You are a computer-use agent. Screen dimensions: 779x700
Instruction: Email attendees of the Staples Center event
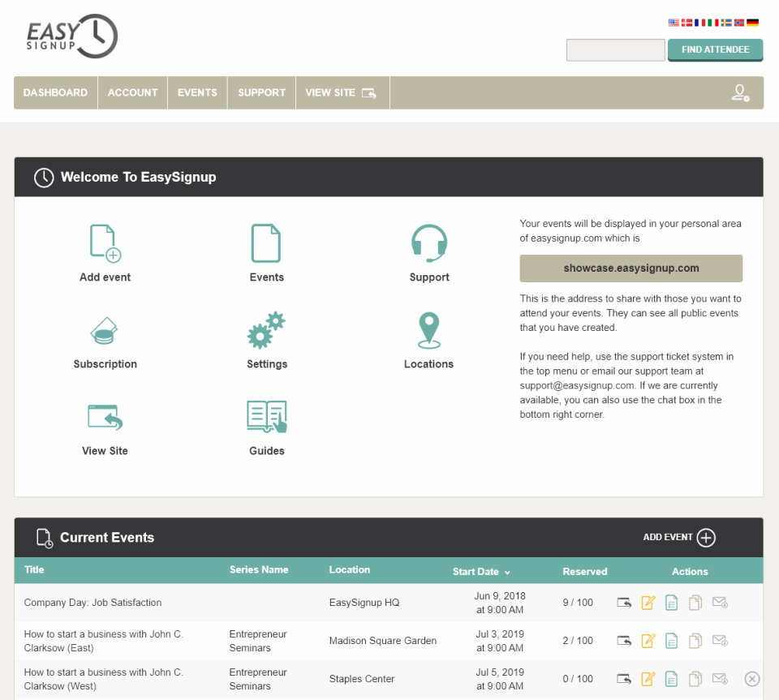click(719, 679)
